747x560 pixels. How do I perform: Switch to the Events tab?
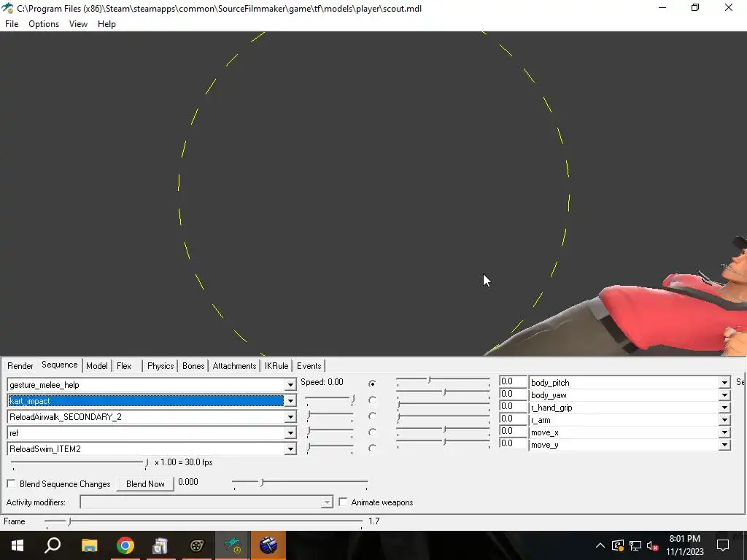(309, 366)
